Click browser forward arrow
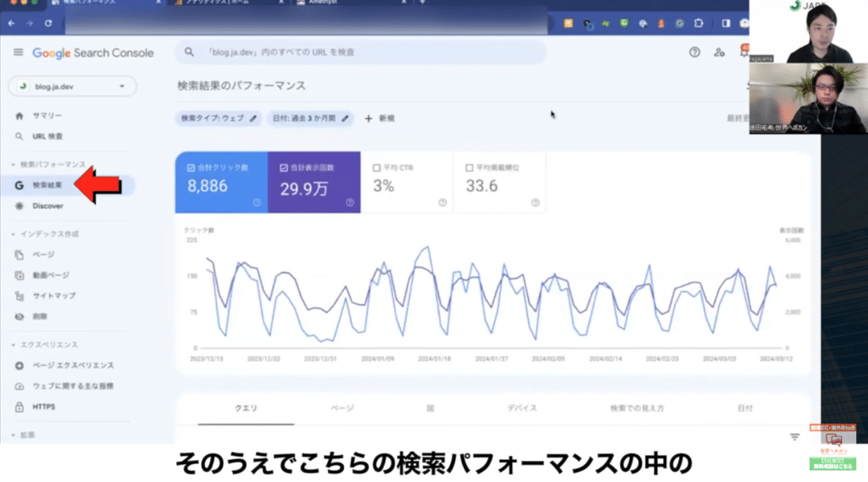 pyautogui.click(x=30, y=23)
